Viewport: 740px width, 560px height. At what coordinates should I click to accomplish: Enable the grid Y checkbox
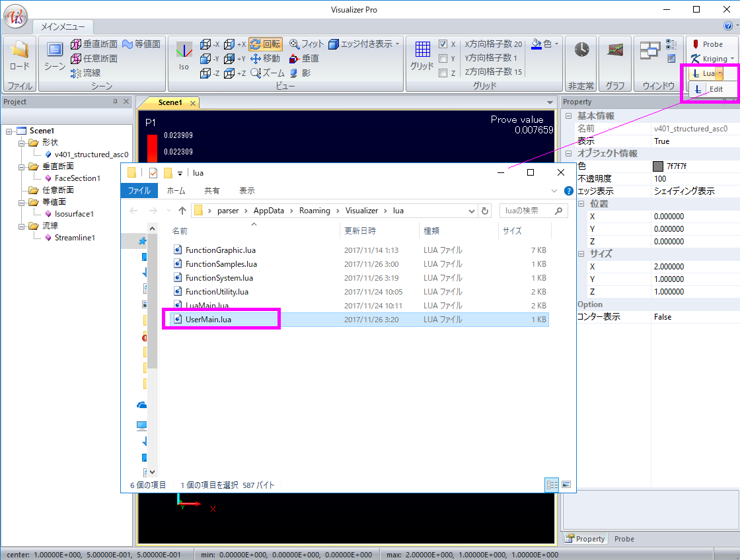[x=443, y=59]
